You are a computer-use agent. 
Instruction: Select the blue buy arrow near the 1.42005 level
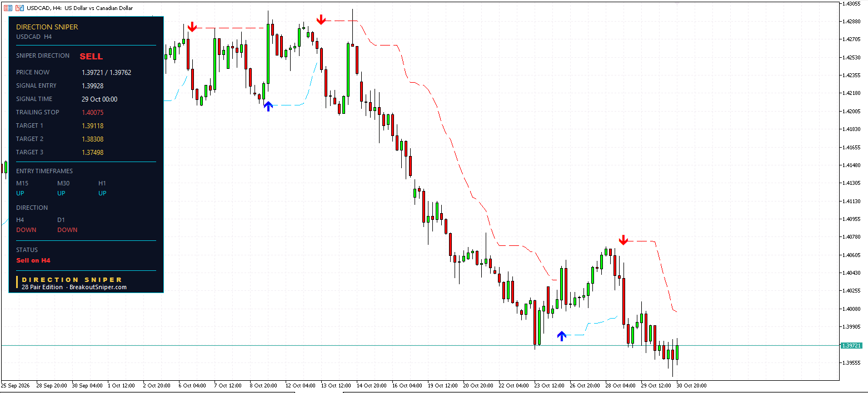(268, 106)
